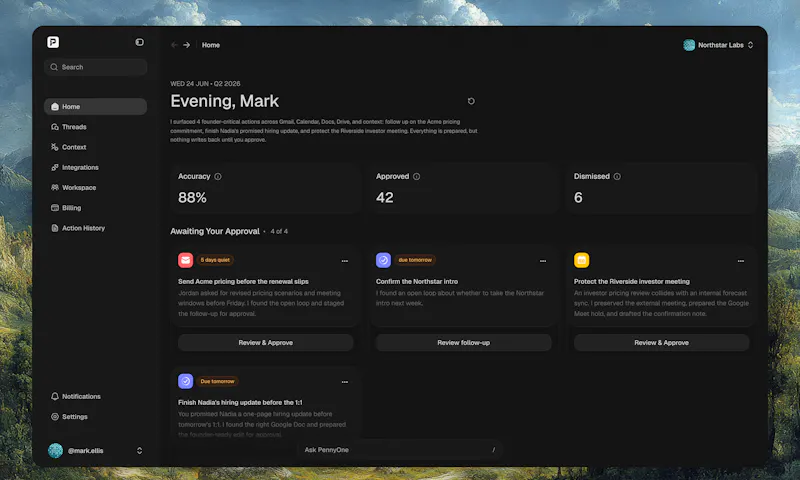Click the WED 24 JUN date line
This screenshot has height=480, width=800.
tap(205, 84)
